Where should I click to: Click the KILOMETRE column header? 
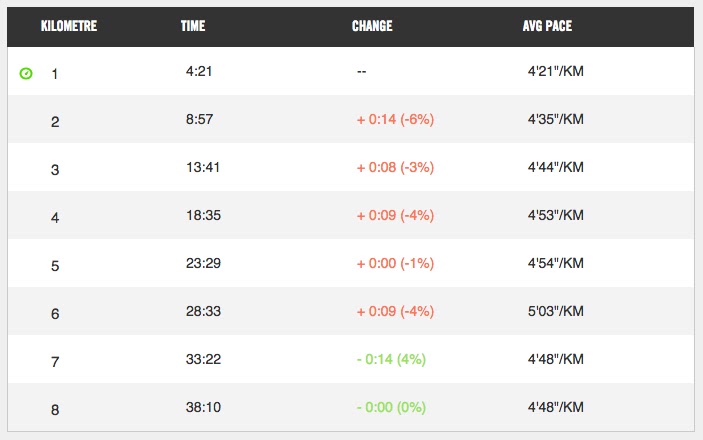(68, 26)
